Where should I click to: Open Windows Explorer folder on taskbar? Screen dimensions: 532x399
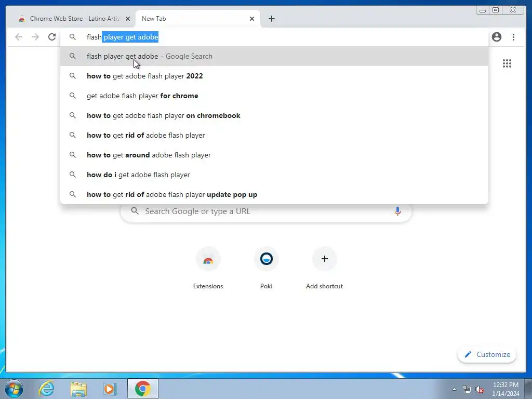click(x=78, y=389)
